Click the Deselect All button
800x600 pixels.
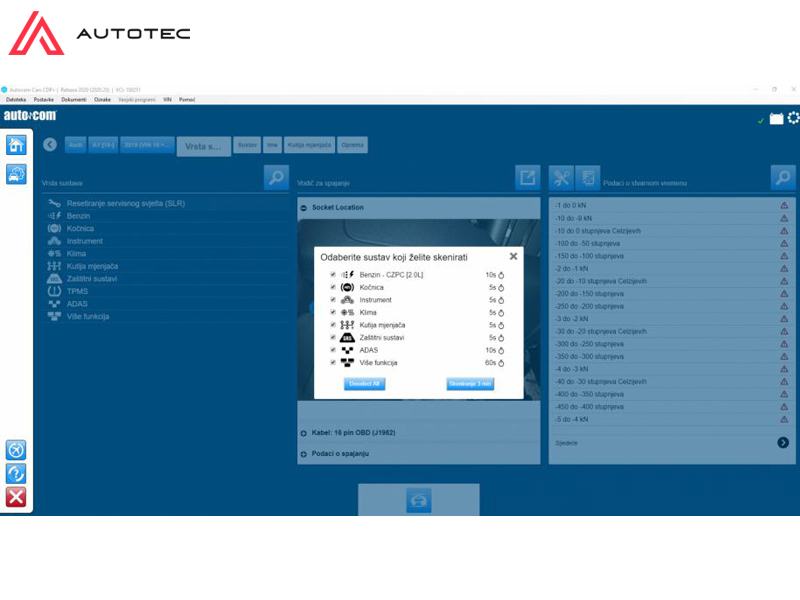click(364, 384)
